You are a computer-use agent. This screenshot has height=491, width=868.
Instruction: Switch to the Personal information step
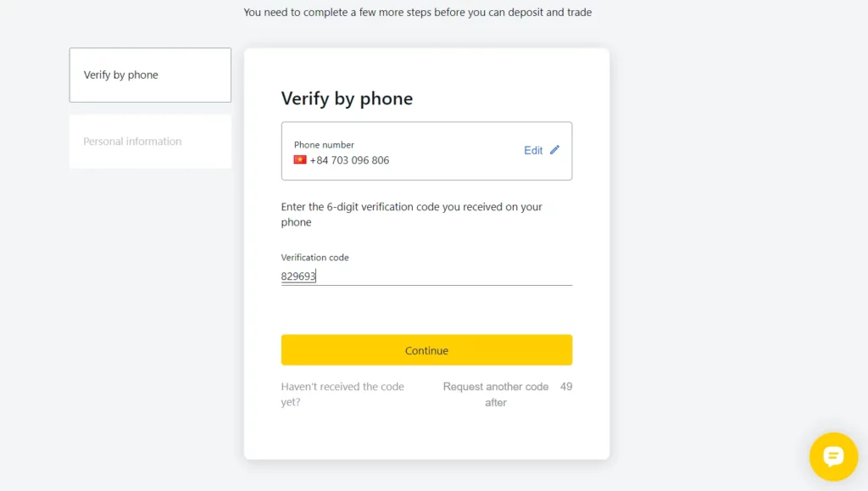[x=149, y=141]
